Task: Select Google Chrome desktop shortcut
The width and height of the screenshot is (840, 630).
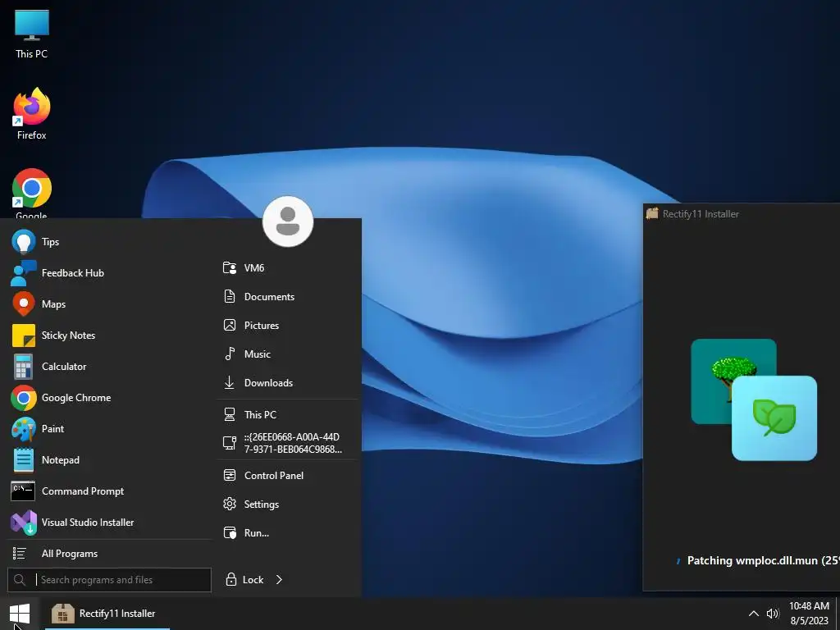Action: [32, 194]
